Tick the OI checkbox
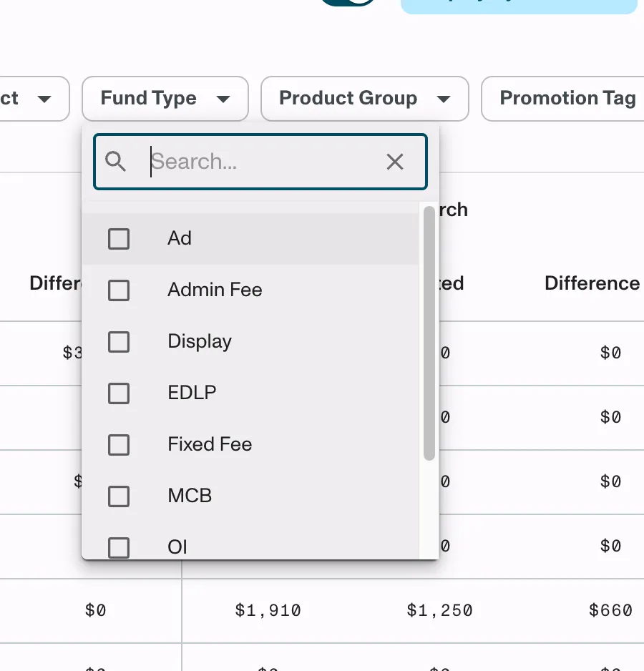This screenshot has width=644, height=671. [119, 547]
